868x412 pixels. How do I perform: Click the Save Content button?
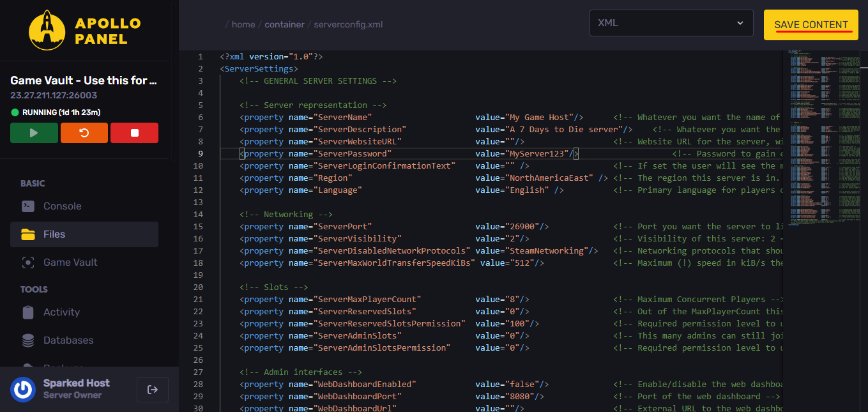point(811,25)
